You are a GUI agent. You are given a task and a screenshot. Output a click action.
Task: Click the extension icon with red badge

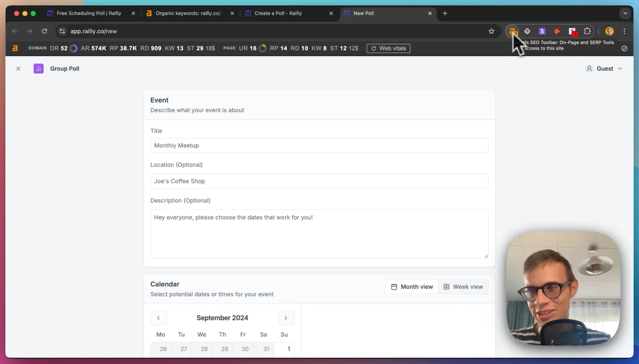click(x=572, y=32)
